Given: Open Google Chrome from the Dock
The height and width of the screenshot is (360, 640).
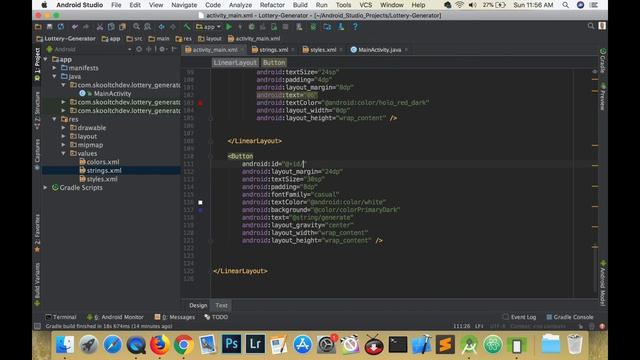Looking at the screenshot, I should (x=183, y=345).
